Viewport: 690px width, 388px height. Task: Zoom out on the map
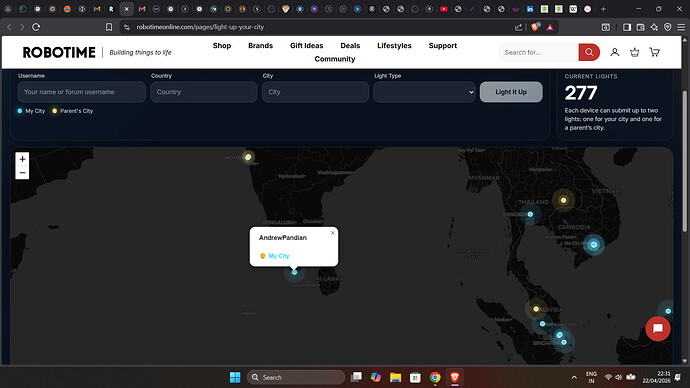coord(22,172)
